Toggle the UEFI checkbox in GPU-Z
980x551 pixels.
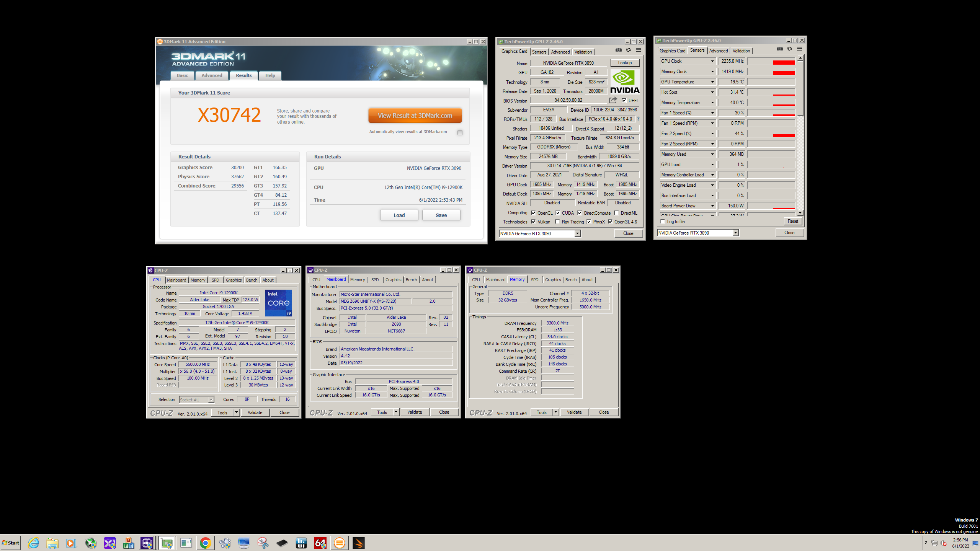(624, 100)
